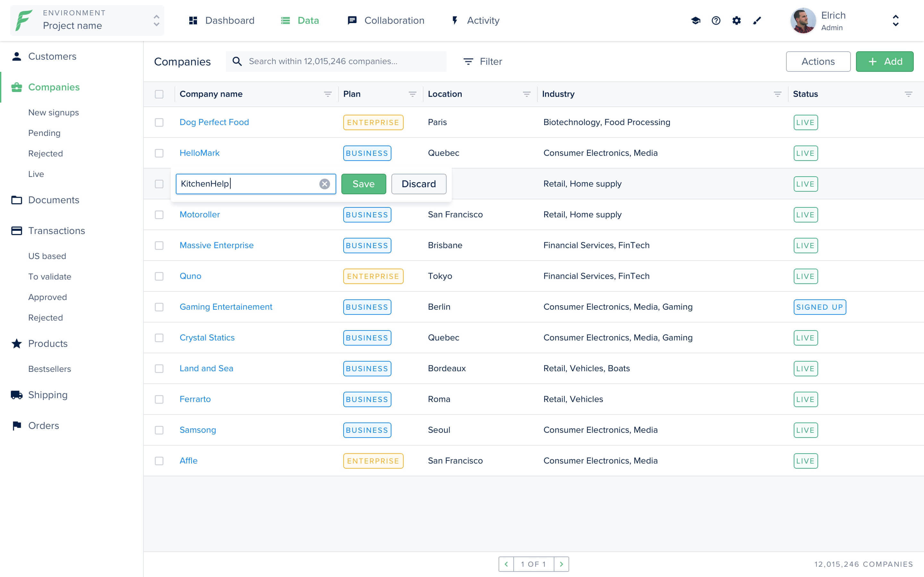This screenshot has height=577, width=924.
Task: Select the Quno row checkbox
Action: 159,276
